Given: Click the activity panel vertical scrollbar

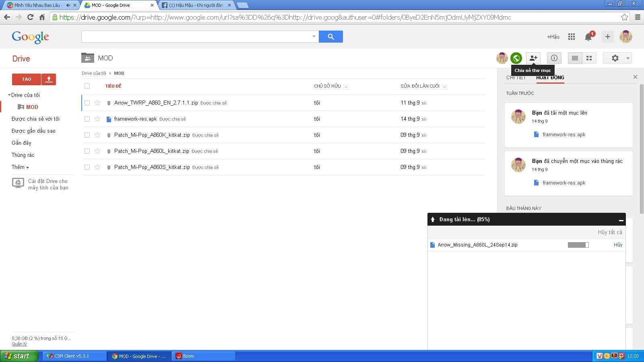Looking at the screenshot, I should (642, 149).
